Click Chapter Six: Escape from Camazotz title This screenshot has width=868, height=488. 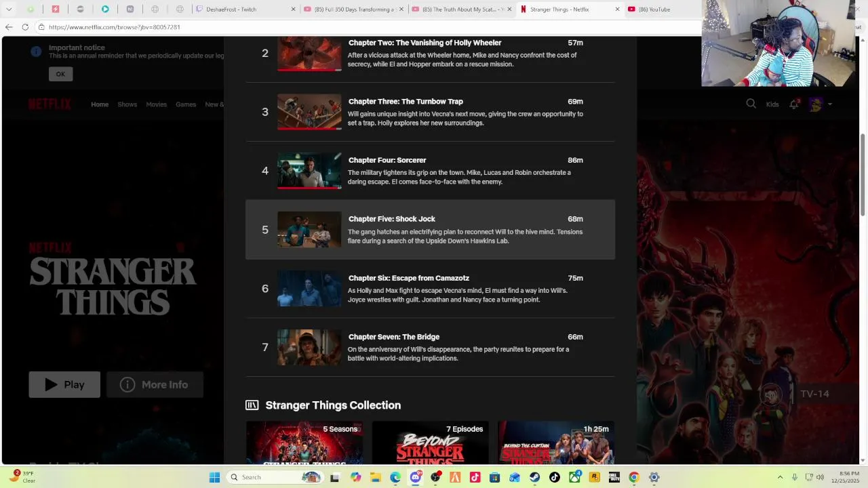click(409, 278)
